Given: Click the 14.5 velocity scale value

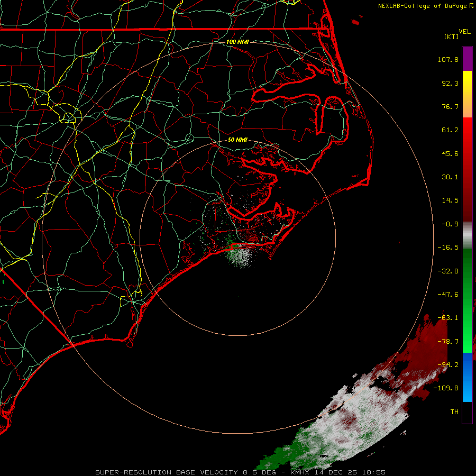Looking at the screenshot, I should (x=450, y=200).
